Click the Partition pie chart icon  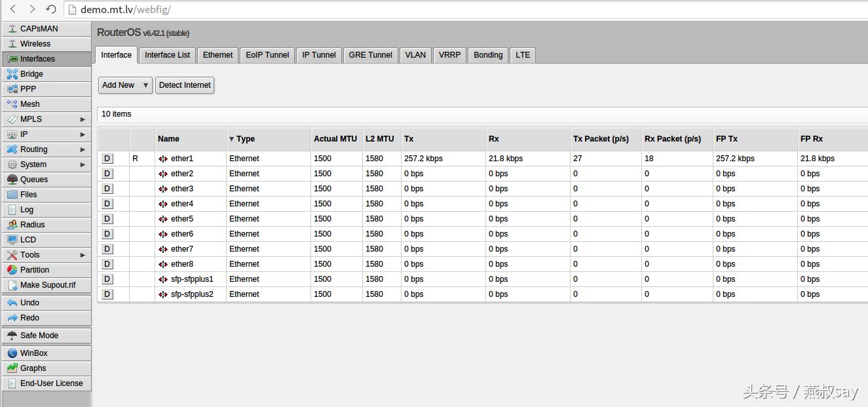[12, 270]
